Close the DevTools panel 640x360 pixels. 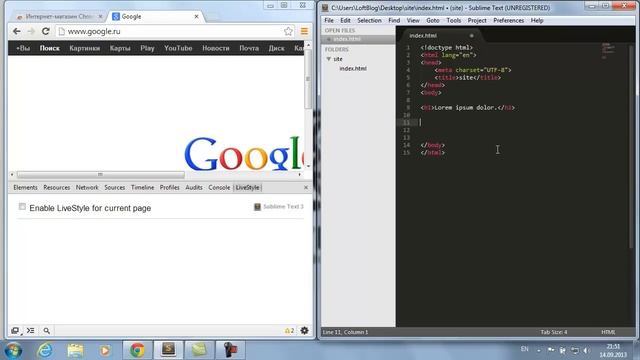point(306,187)
